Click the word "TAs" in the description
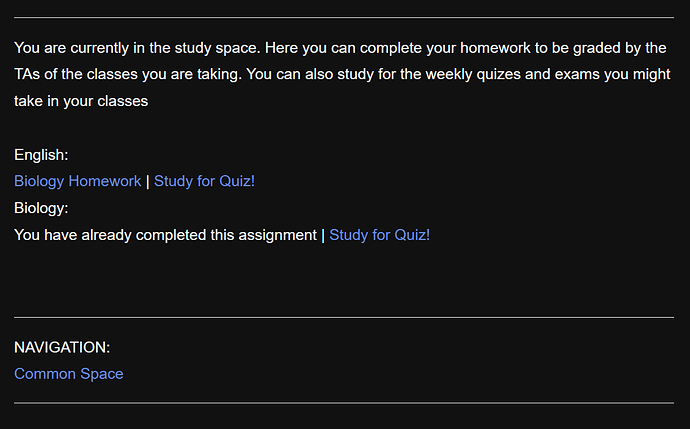 27,74
